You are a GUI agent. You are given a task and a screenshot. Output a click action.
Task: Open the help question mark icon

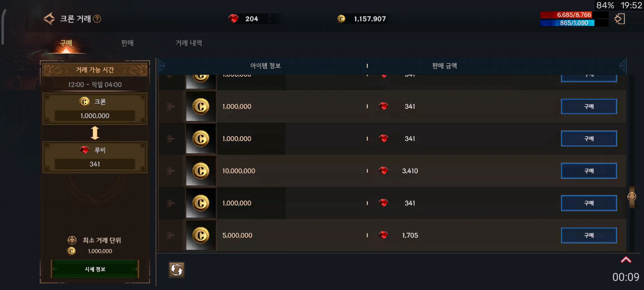pyautogui.click(x=97, y=19)
